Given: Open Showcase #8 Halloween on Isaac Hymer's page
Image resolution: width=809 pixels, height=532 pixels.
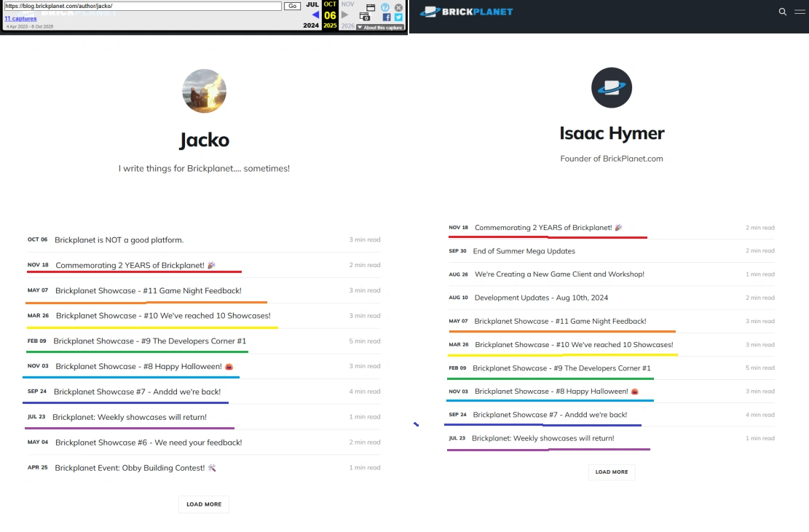Looking at the screenshot, I should coord(557,392).
